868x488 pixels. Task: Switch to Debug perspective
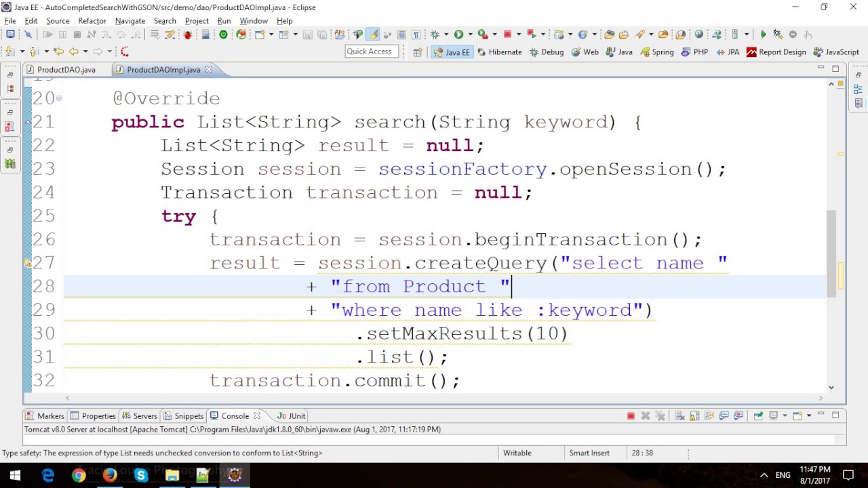coord(547,52)
